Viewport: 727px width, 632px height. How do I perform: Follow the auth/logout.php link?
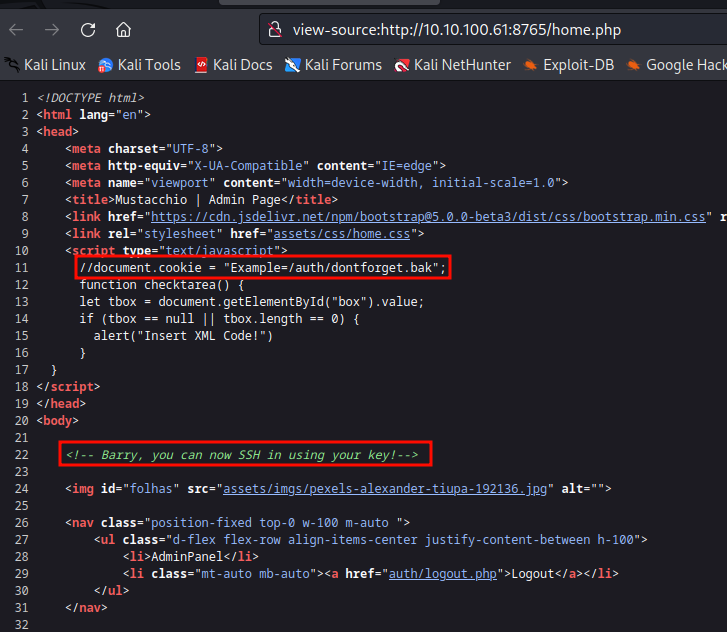(443, 574)
